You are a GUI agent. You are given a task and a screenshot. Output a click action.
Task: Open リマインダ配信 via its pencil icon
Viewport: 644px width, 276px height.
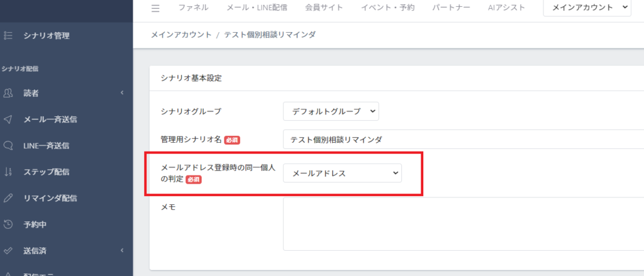(8, 198)
